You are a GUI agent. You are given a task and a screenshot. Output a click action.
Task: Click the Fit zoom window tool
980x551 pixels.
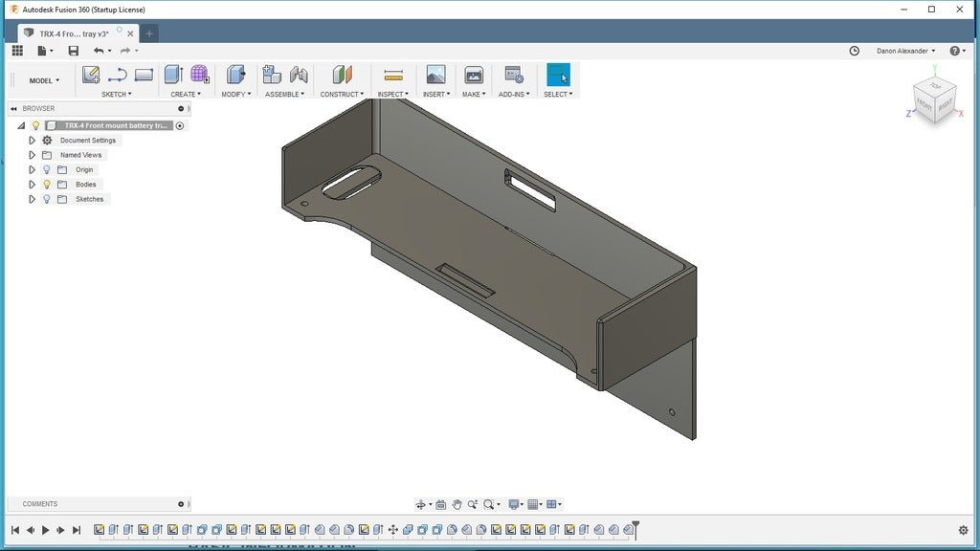[x=489, y=505]
